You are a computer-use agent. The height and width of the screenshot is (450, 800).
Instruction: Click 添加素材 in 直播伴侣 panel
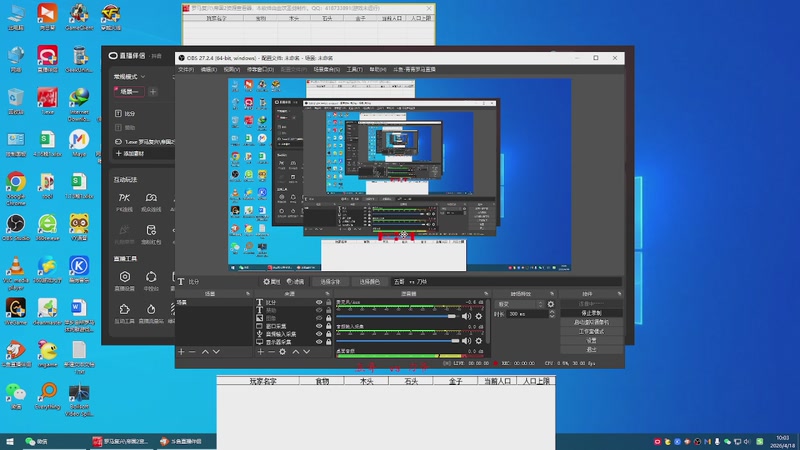point(130,154)
